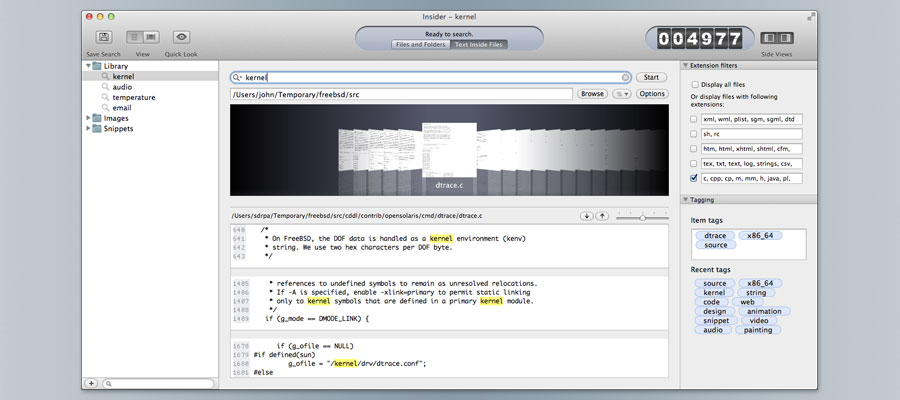Enable the Display all files checkbox

click(x=695, y=85)
